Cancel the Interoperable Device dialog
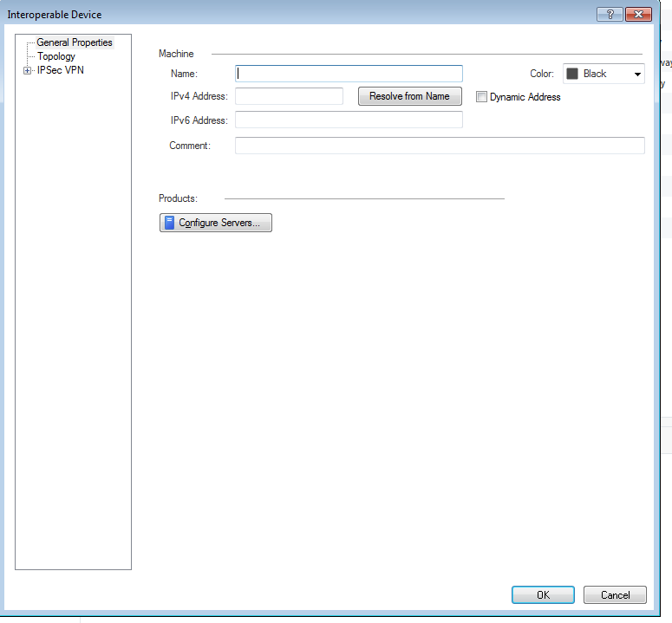 point(615,594)
